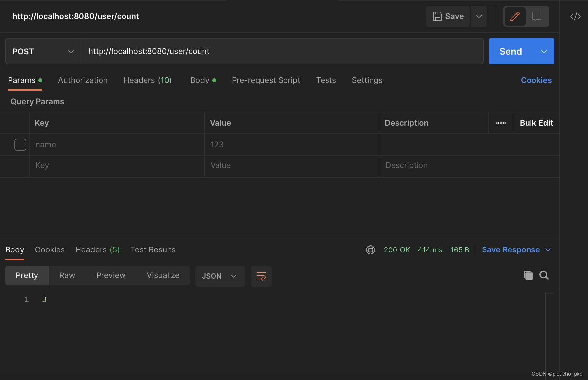
Task: Open the Settings tab
Action: pyautogui.click(x=367, y=80)
